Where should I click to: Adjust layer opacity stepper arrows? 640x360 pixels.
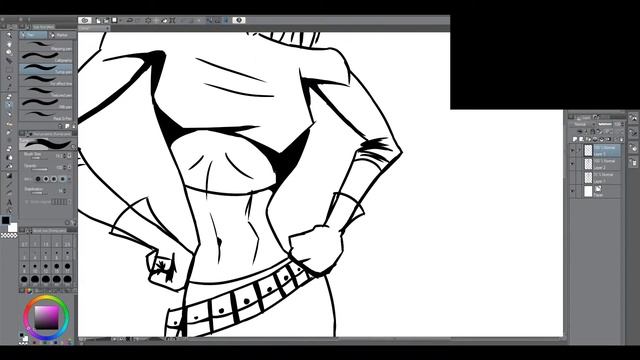(622, 124)
